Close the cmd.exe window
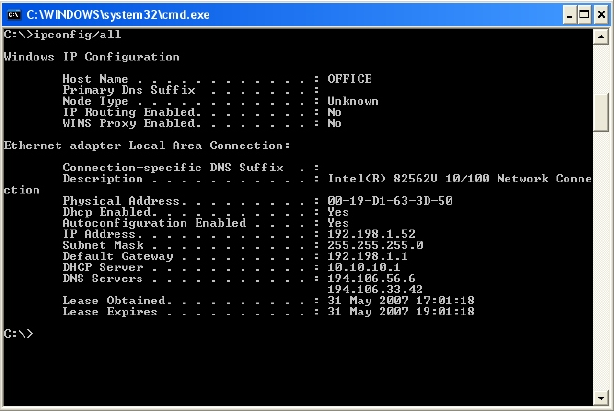The width and height of the screenshot is (614, 411). click(601, 15)
